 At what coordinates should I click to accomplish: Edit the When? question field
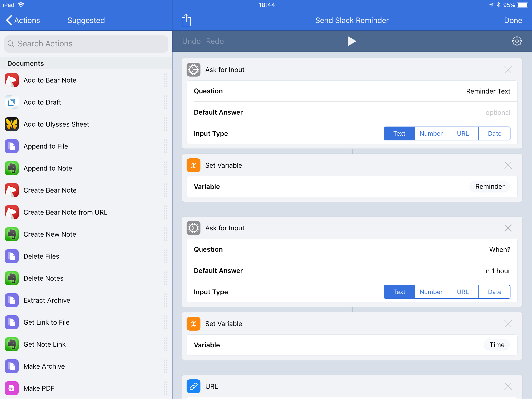click(352, 249)
